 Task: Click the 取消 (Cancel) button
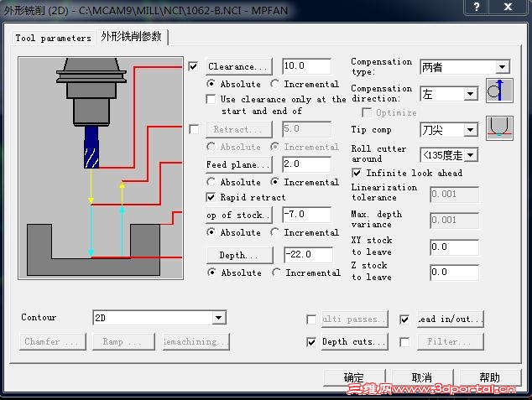422,377
